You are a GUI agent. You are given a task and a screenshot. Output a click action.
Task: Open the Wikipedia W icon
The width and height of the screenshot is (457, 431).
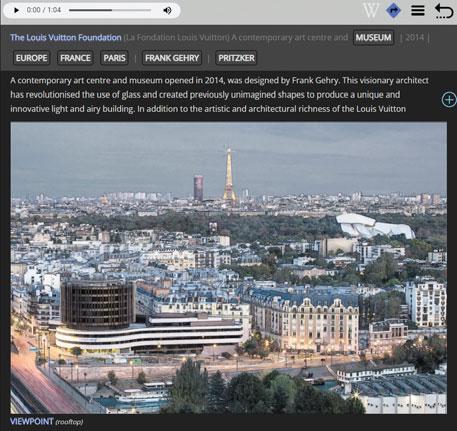(x=371, y=10)
